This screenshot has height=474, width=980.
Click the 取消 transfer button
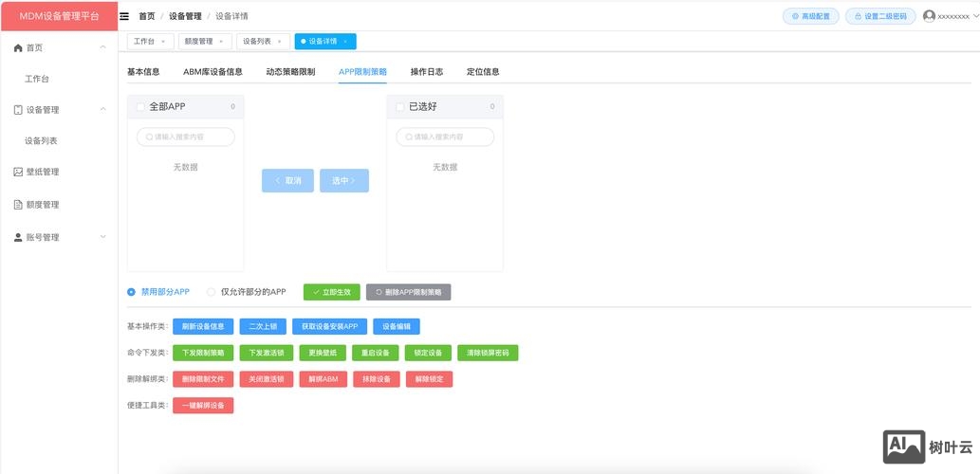pos(288,180)
